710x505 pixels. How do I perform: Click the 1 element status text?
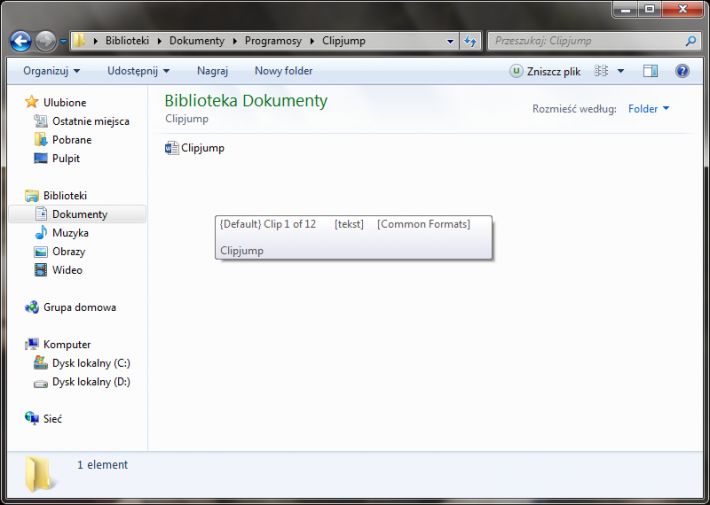tap(103, 465)
